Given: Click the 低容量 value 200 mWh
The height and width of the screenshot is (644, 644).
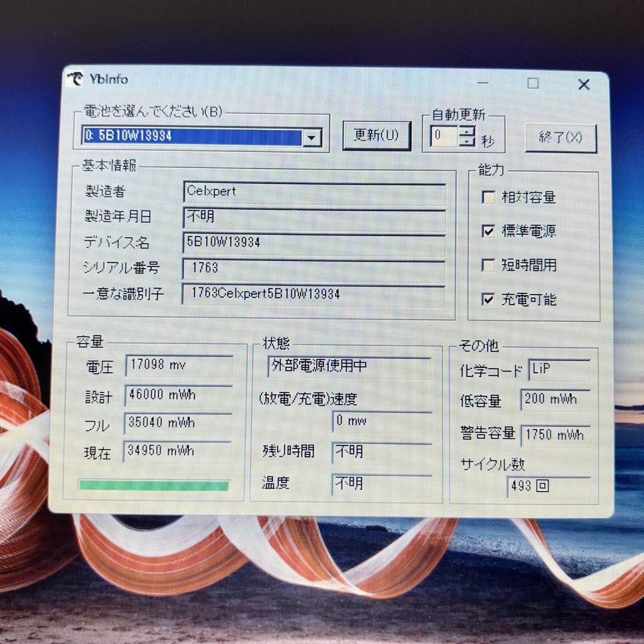Looking at the screenshot, I should click(x=556, y=400).
